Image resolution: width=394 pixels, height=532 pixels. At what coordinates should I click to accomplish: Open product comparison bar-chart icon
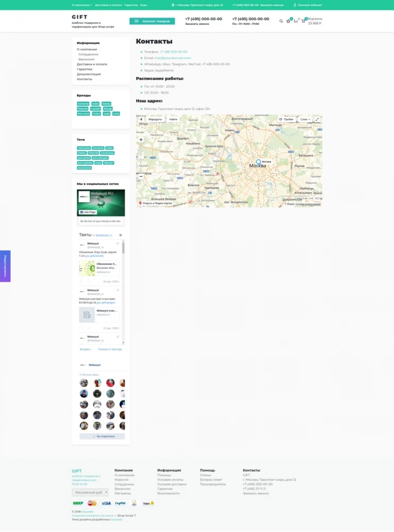coord(296,21)
